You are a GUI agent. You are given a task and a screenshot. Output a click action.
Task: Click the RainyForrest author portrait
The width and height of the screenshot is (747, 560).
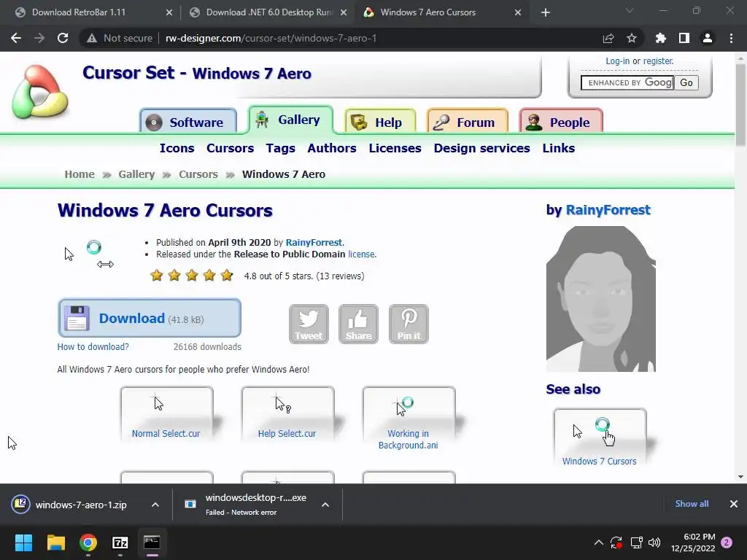coord(601,298)
